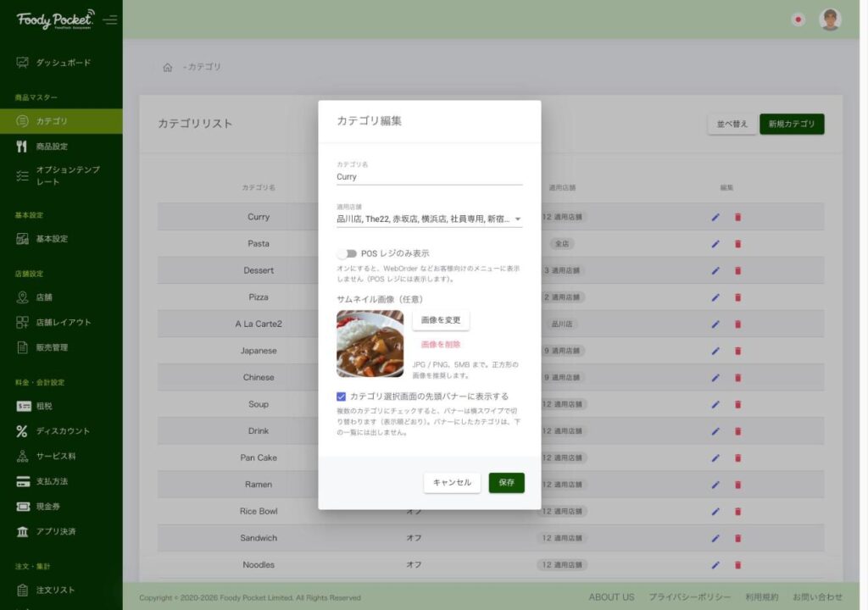
Task: Click the Noodles category name cell
Action: (x=259, y=564)
